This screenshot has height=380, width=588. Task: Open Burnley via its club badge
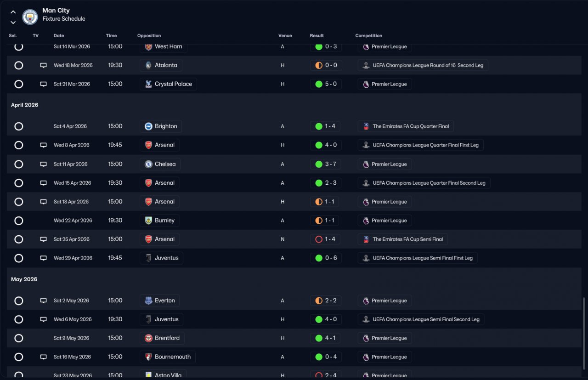(x=148, y=221)
